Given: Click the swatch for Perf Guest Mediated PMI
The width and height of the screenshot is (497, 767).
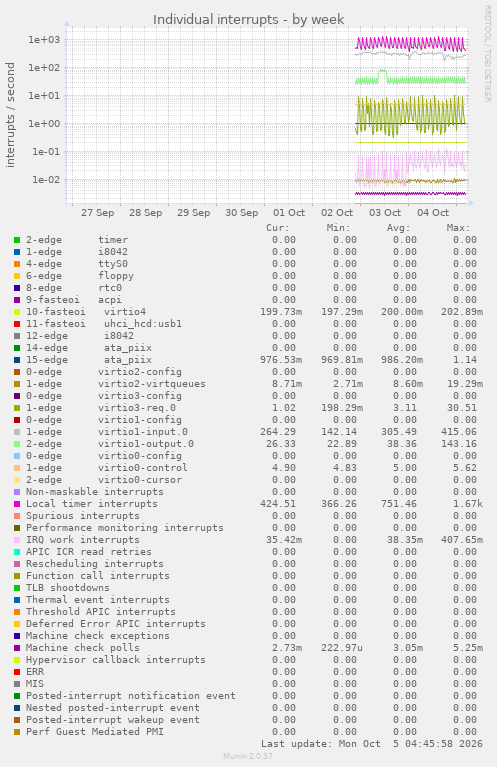Looking at the screenshot, I should coord(17,732).
